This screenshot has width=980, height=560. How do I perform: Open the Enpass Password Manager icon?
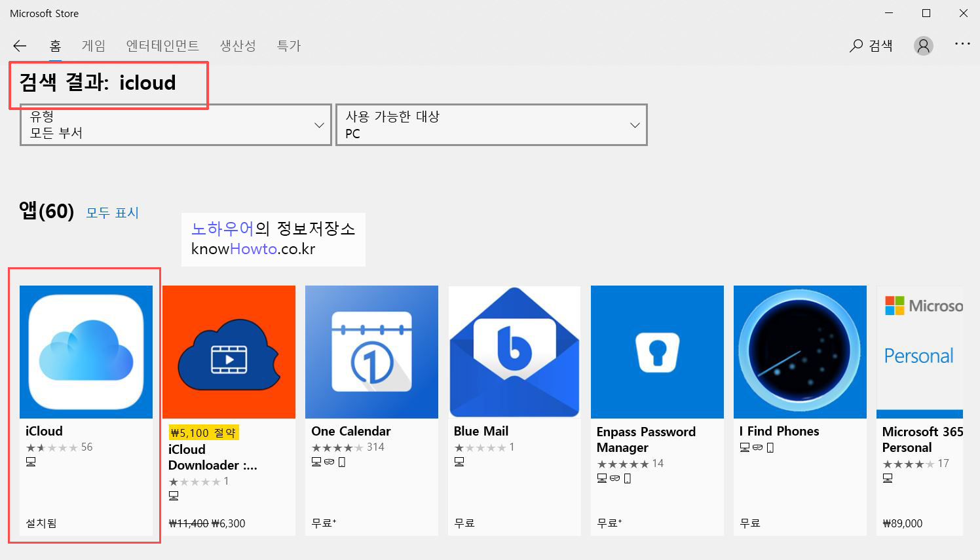[x=657, y=352]
